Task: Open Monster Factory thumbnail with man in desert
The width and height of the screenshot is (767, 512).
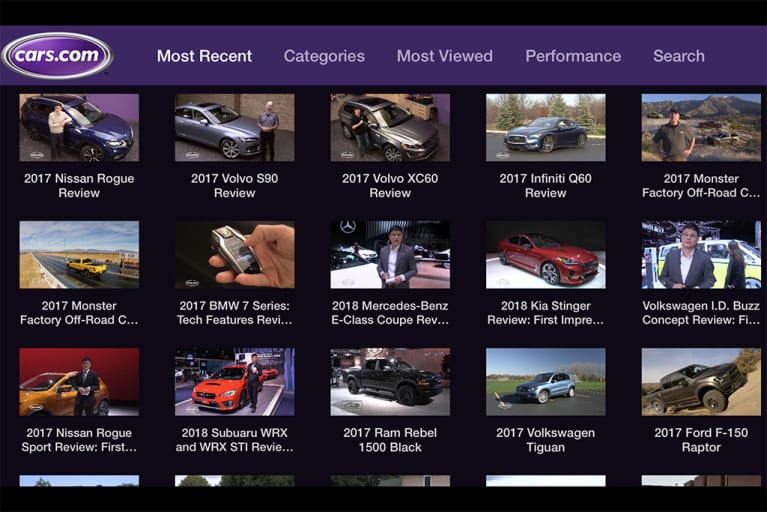Action: pos(701,128)
